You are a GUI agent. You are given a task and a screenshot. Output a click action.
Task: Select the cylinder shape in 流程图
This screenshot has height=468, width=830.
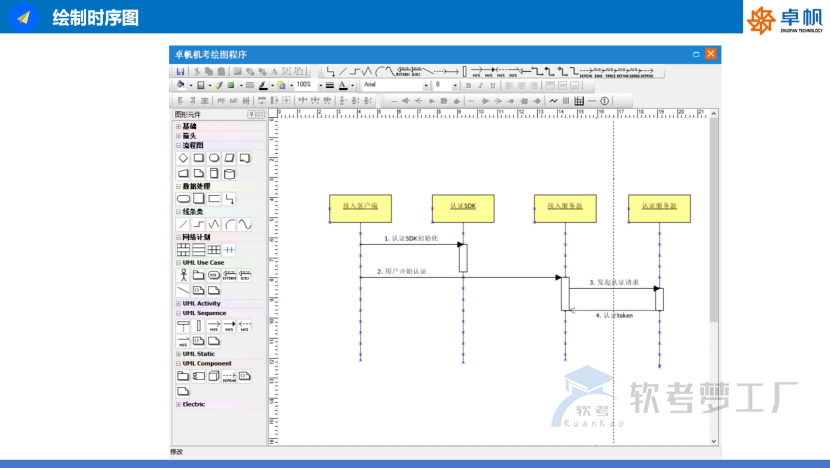230,173
